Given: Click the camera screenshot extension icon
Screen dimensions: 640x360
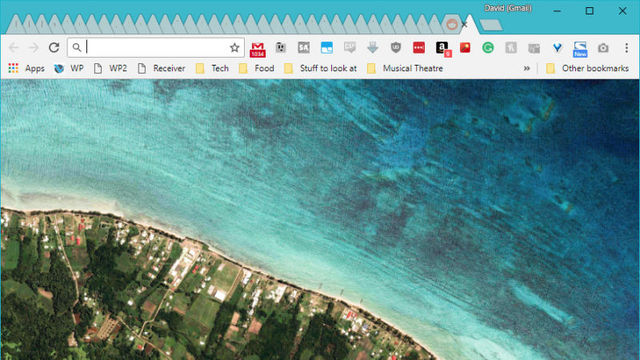Looking at the screenshot, I should 603,48.
